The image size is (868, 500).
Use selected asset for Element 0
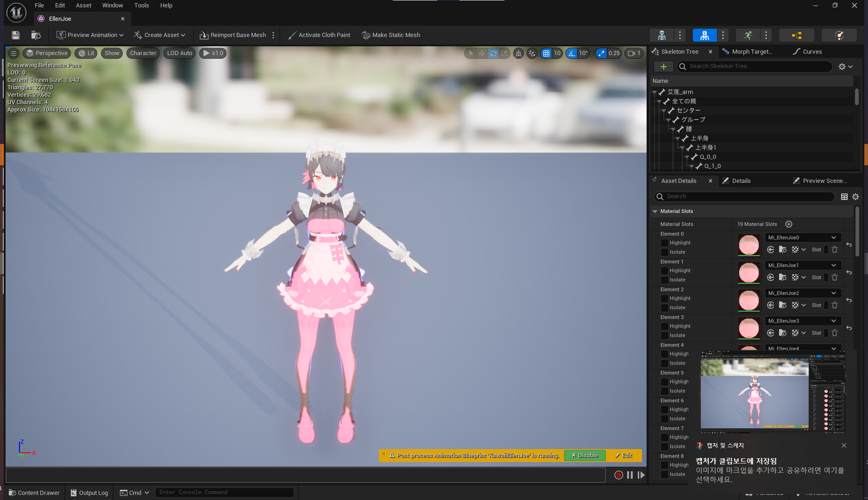pyautogui.click(x=771, y=250)
